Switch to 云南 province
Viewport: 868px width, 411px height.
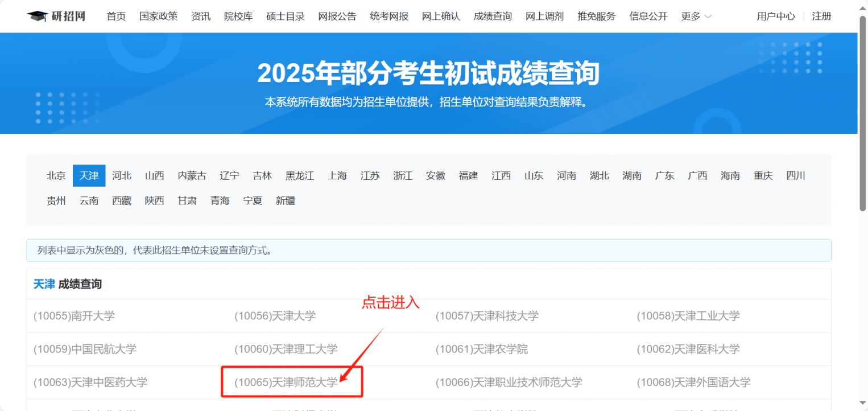(89, 201)
